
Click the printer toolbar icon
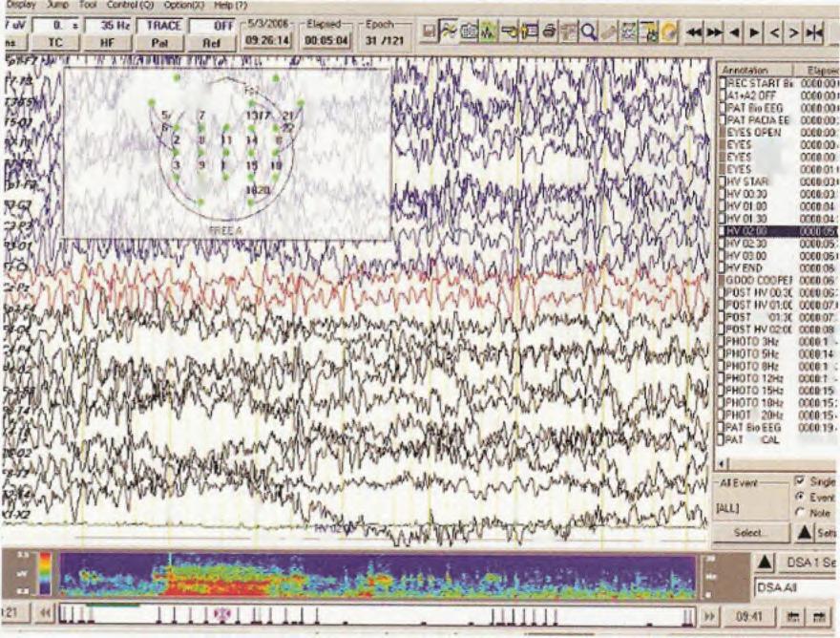(x=549, y=32)
